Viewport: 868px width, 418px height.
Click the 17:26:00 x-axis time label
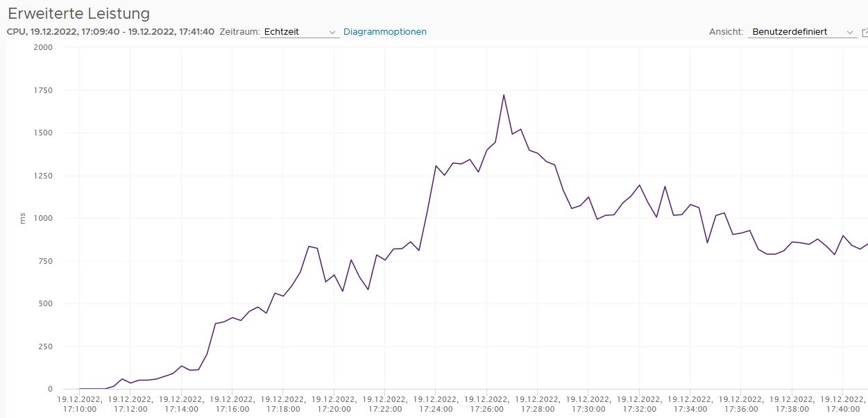click(x=486, y=405)
